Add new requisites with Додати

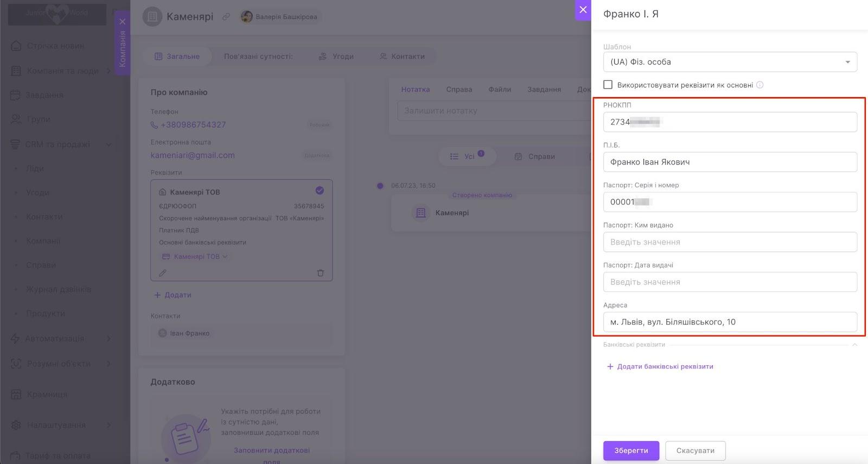click(173, 295)
